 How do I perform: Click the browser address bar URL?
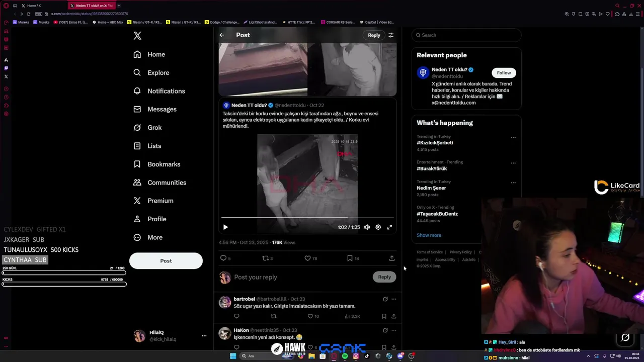tap(90, 14)
